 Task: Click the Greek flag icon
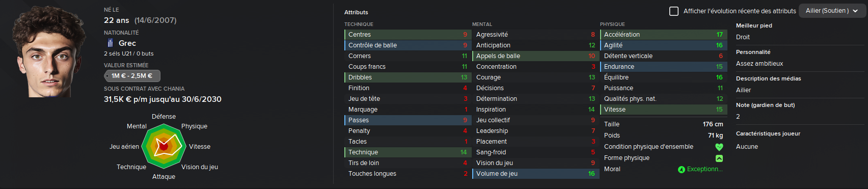[x=110, y=43]
